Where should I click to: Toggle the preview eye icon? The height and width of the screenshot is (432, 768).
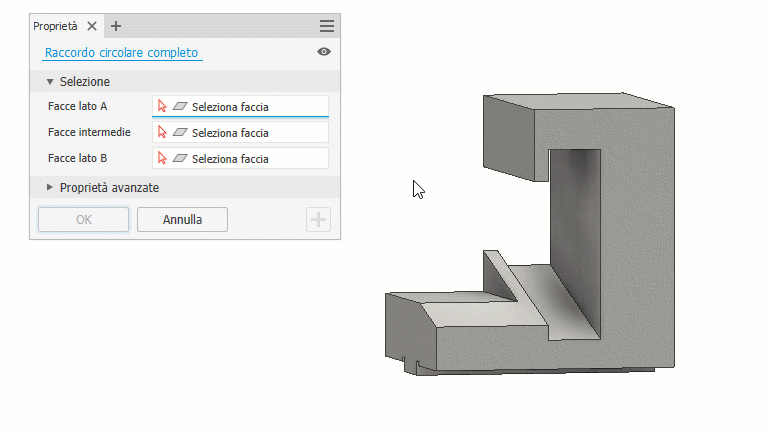[324, 51]
